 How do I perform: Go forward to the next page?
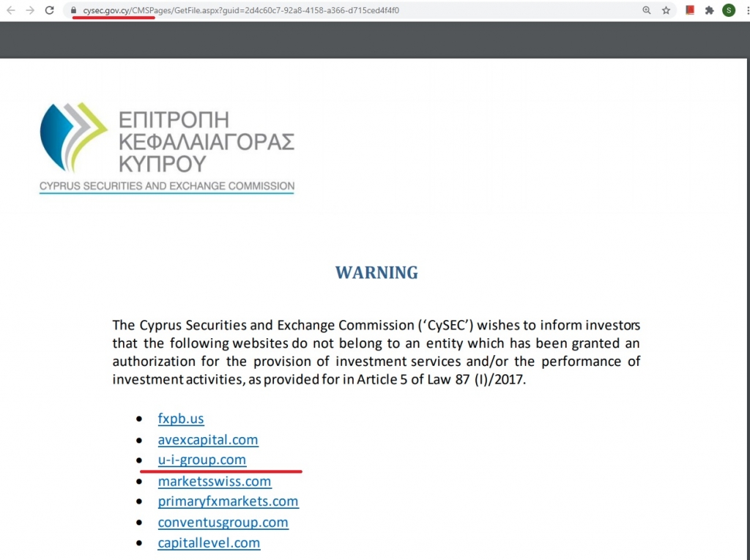[x=30, y=10]
